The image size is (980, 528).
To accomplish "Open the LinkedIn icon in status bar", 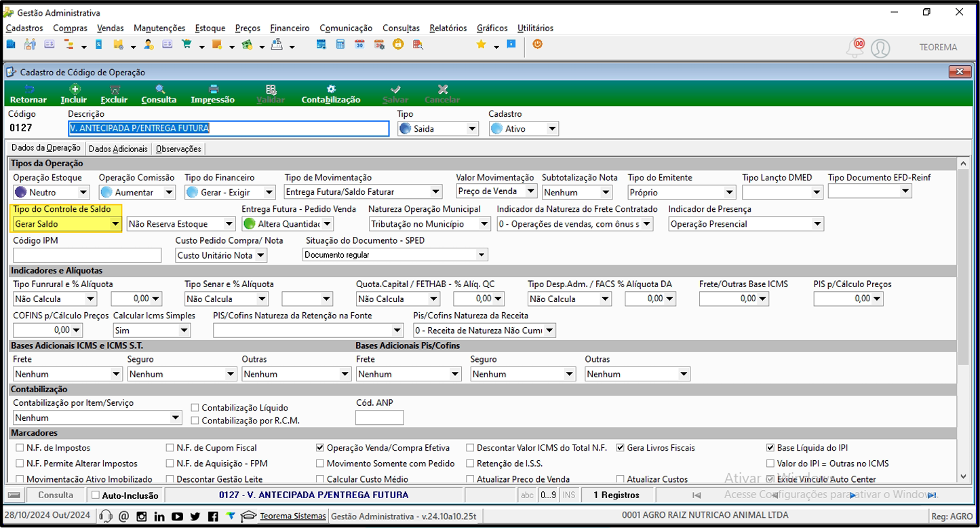I will (159, 516).
